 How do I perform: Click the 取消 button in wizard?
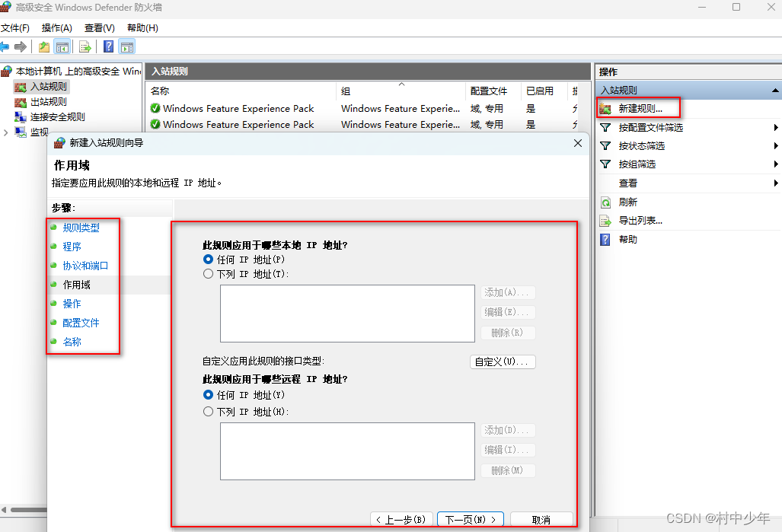541,520
